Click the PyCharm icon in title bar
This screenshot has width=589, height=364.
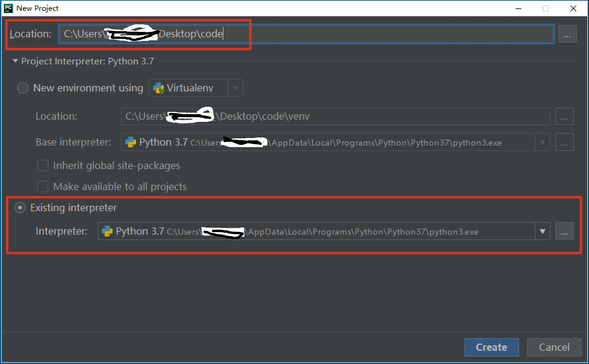click(8, 8)
